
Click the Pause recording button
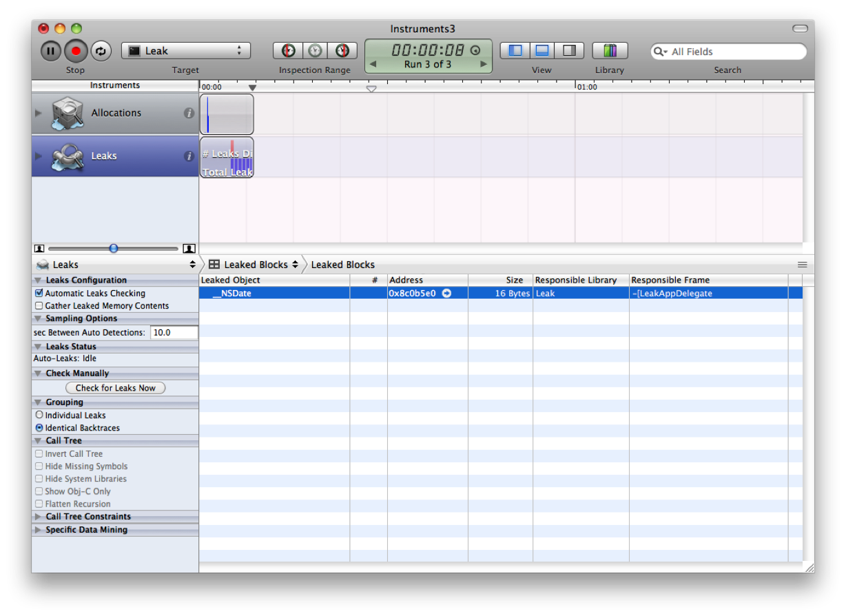tap(50, 51)
